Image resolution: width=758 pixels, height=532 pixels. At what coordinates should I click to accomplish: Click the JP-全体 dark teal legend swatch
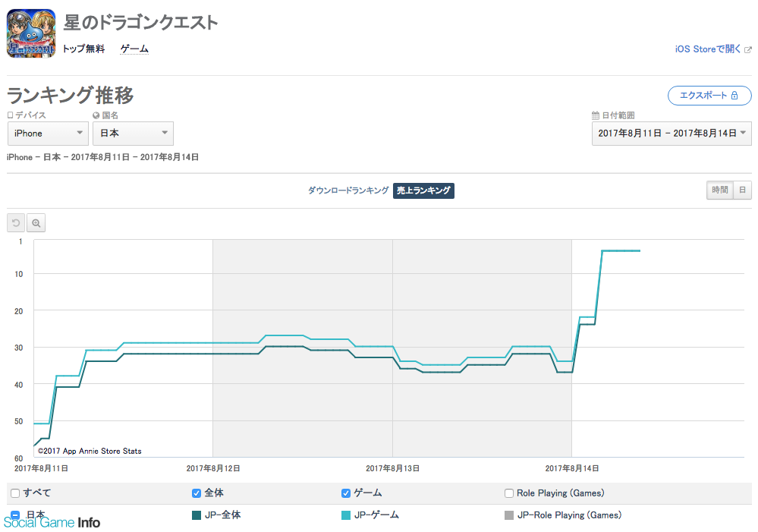[x=197, y=515]
